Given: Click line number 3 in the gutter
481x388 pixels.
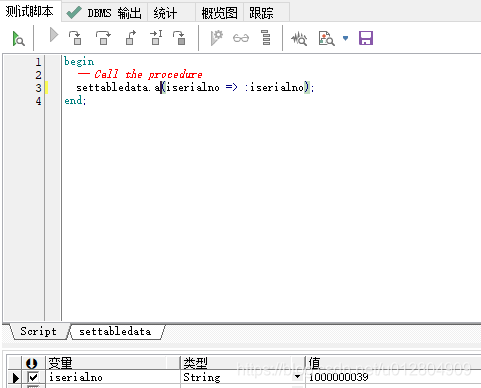Looking at the screenshot, I should coord(38,88).
